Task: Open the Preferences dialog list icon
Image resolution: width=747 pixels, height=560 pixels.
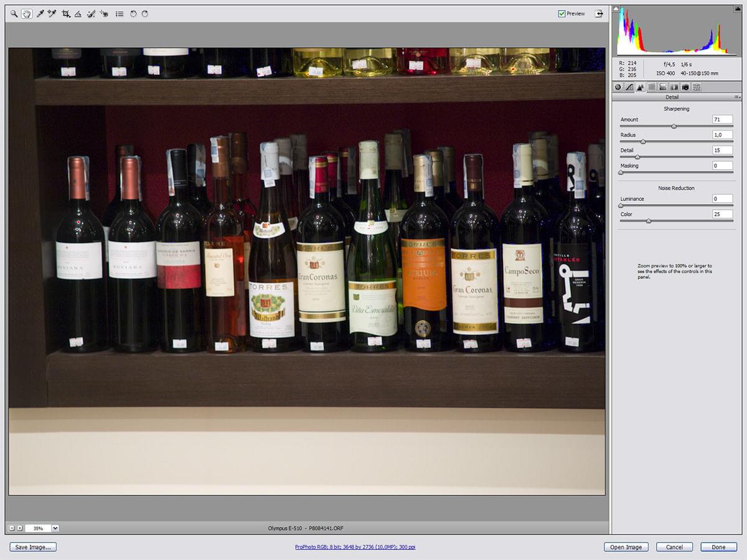Action: coord(120,14)
